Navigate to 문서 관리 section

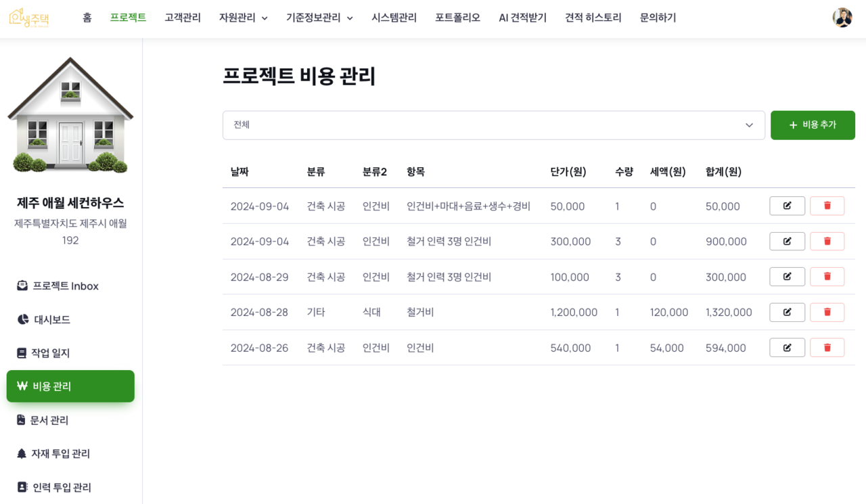coord(49,420)
